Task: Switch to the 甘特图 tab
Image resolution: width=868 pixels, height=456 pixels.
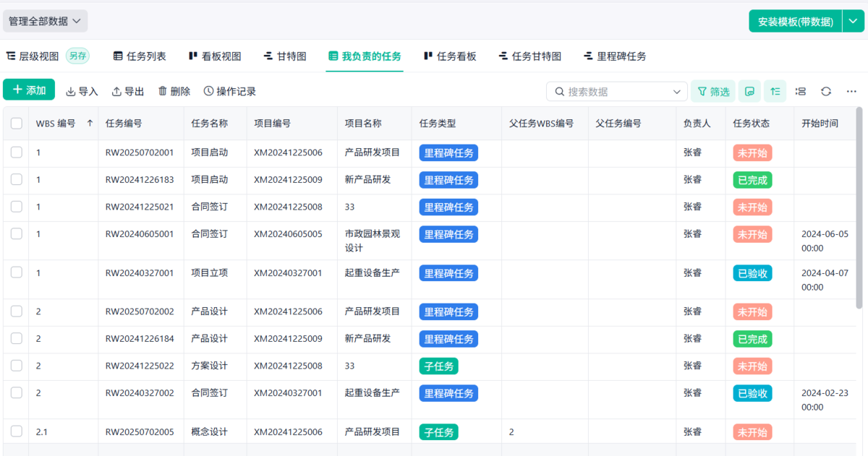Action: pos(284,56)
